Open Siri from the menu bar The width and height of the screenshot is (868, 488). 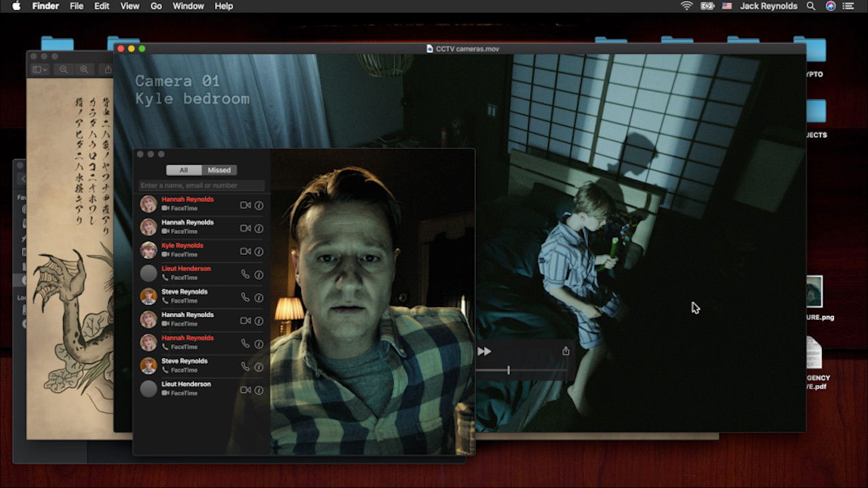831,6
